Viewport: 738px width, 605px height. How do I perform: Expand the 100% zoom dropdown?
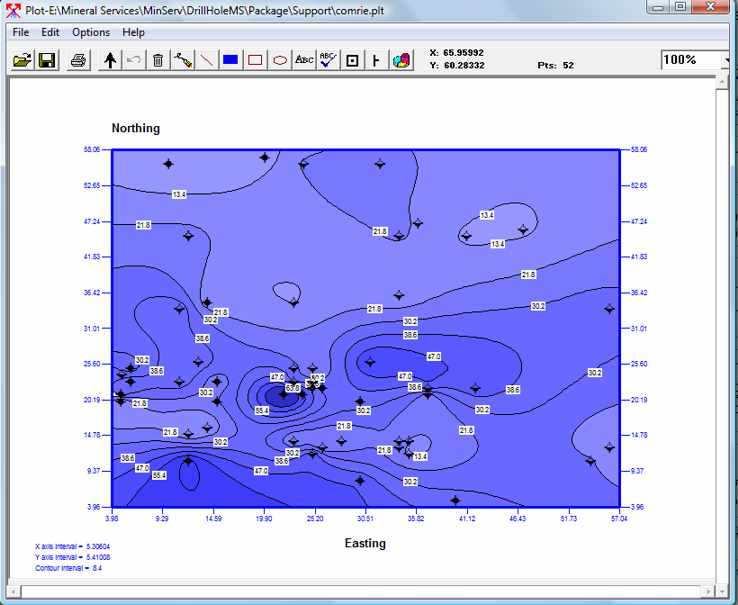(724, 60)
